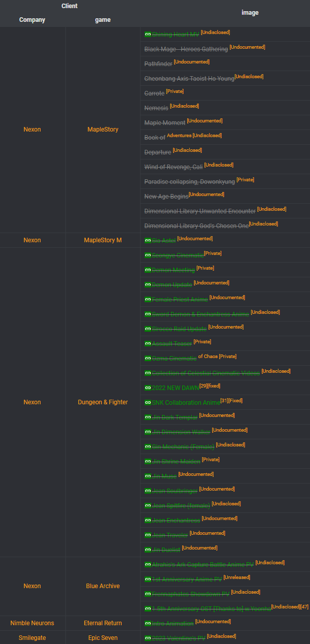The width and height of the screenshot is (310, 644).
Task: Click the link icon beside 2022 NEW DAWN
Action: click(x=148, y=388)
